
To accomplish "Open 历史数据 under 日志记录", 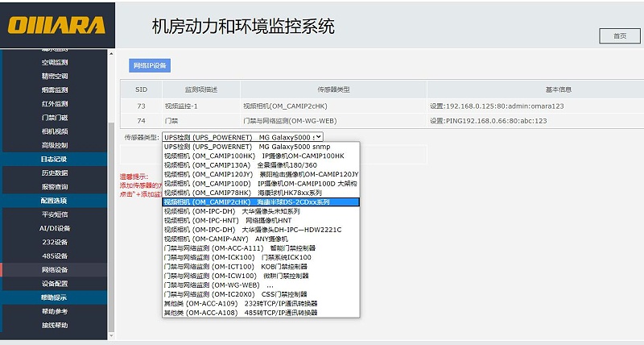I will click(55, 172).
